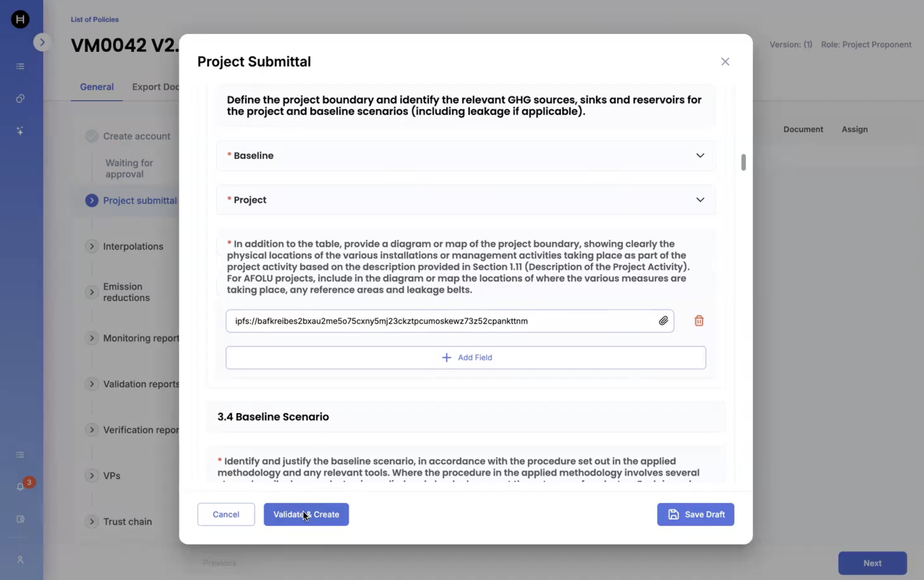Click the IPFS link input field
This screenshot has height=580, width=924.
tap(441, 321)
